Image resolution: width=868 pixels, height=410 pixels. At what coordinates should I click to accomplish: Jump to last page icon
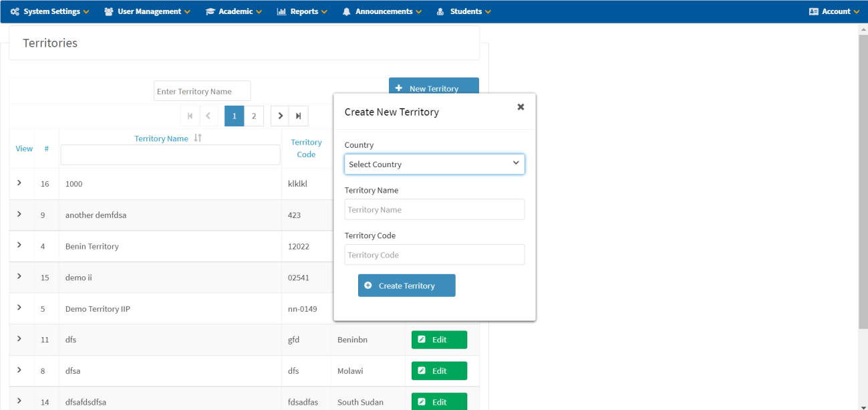click(x=299, y=116)
